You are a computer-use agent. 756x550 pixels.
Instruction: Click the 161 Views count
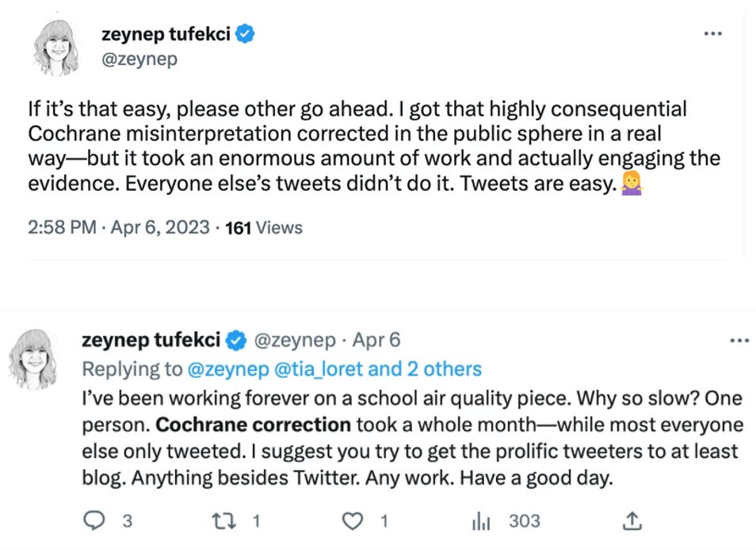pos(264,228)
